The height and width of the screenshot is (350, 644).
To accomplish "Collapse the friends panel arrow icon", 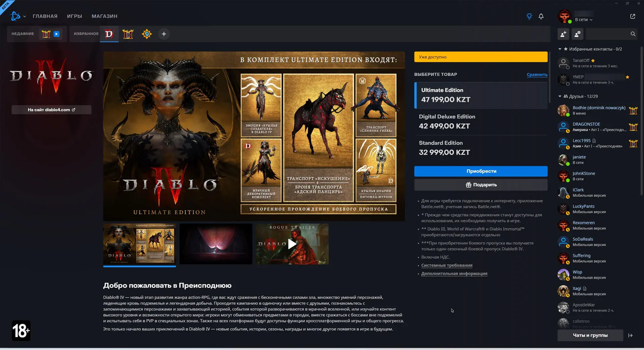I will 631,335.
